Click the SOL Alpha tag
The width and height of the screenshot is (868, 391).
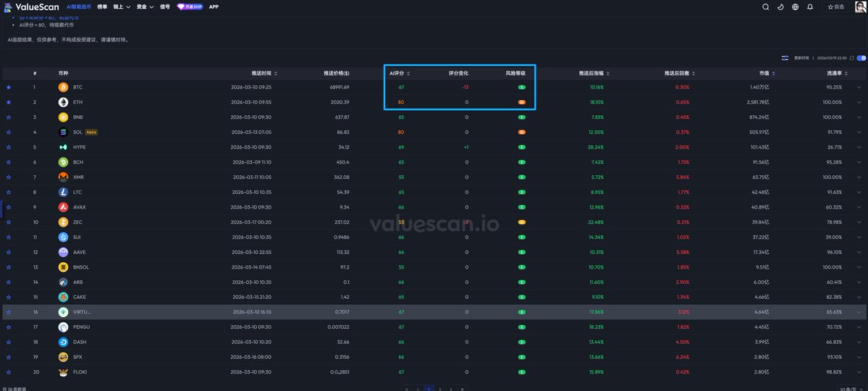tap(92, 132)
